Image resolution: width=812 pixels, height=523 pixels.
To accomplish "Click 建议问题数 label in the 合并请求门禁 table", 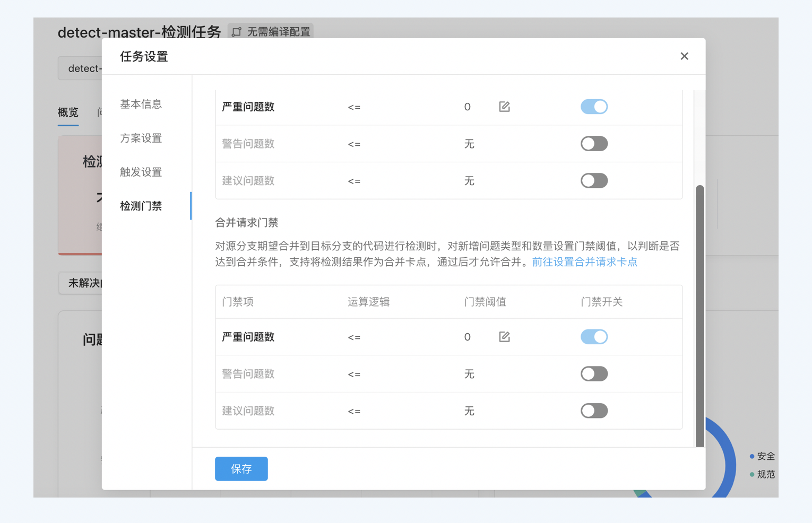I will pyautogui.click(x=248, y=411).
